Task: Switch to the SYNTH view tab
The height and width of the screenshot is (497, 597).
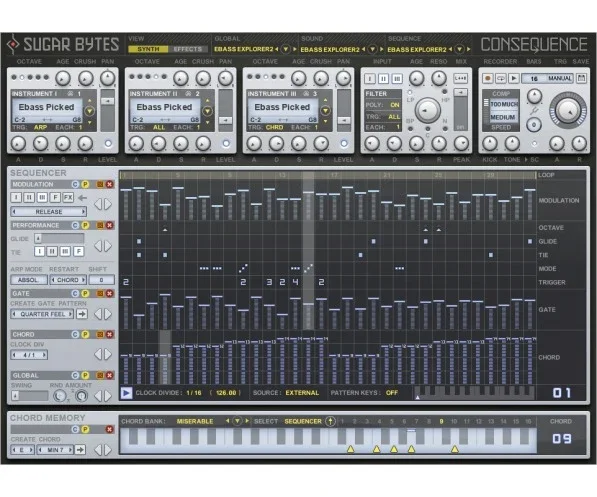Action: click(148, 49)
